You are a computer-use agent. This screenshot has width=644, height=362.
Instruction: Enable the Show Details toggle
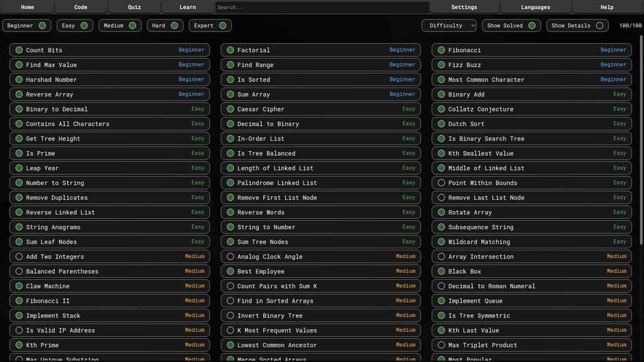[x=578, y=25]
